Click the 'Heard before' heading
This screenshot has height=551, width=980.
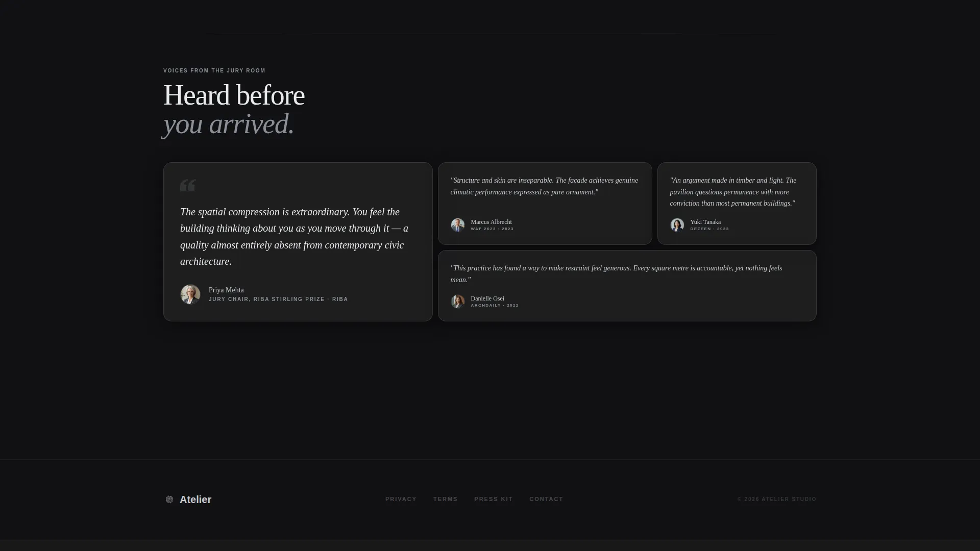pos(234,95)
